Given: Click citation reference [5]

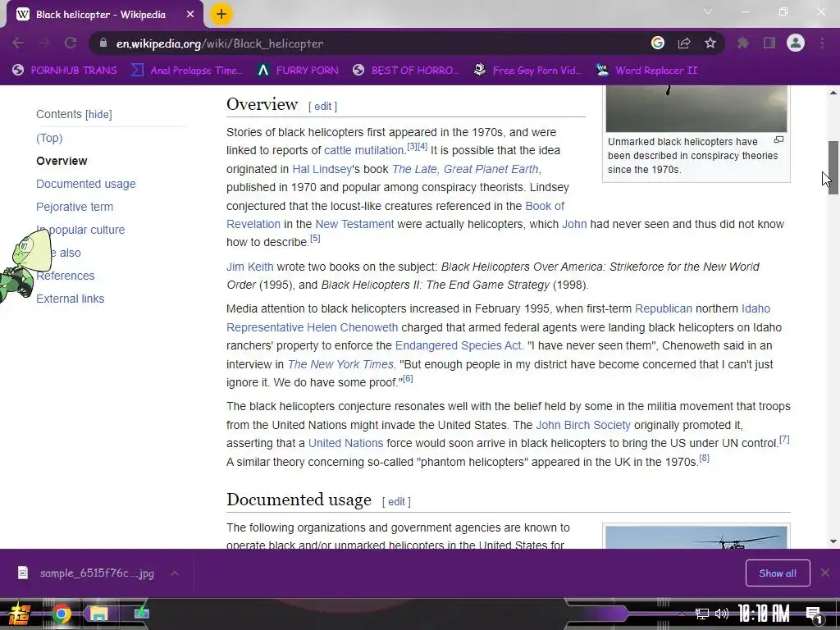Looking at the screenshot, I should [x=315, y=239].
